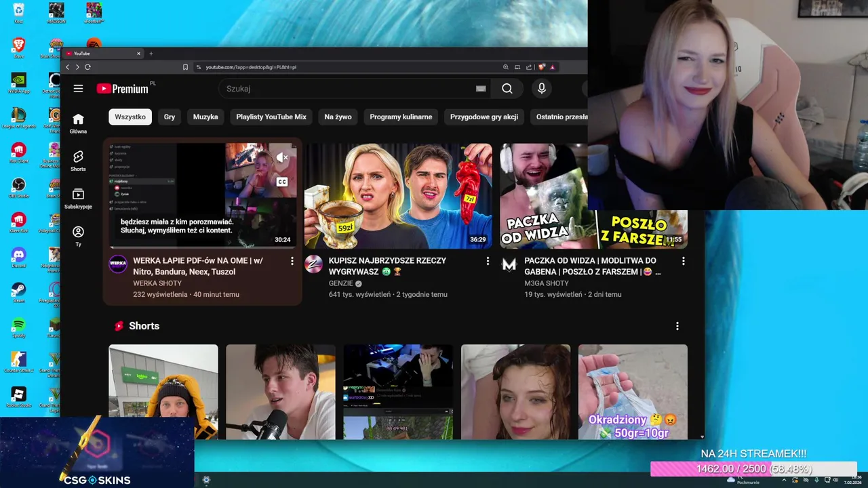This screenshot has width=868, height=488.
Task: Open Discord desktop shortcut
Action: [x=18, y=258]
